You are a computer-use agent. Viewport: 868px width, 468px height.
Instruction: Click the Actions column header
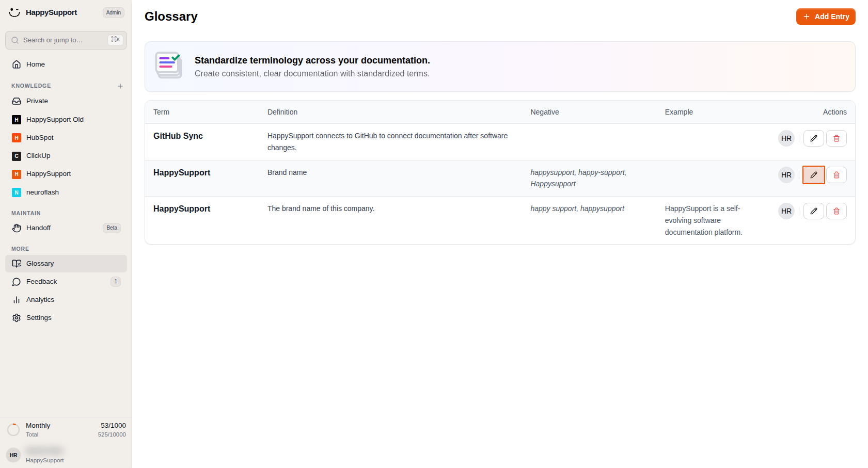[x=835, y=112]
